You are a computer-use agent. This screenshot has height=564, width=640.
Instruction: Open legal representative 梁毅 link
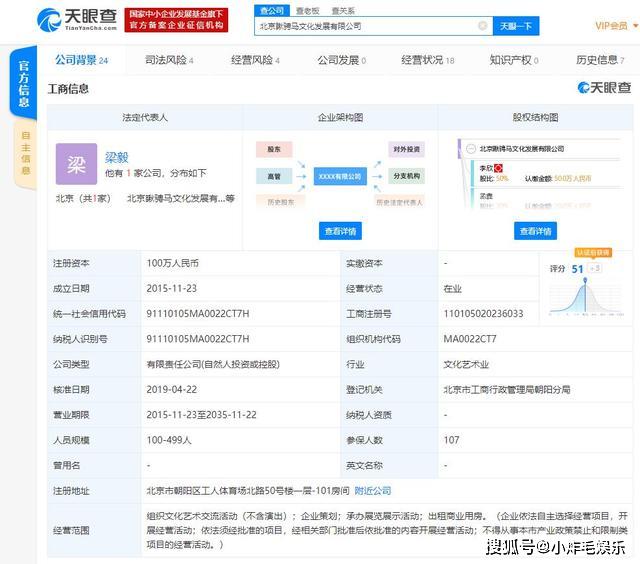pyautogui.click(x=117, y=158)
